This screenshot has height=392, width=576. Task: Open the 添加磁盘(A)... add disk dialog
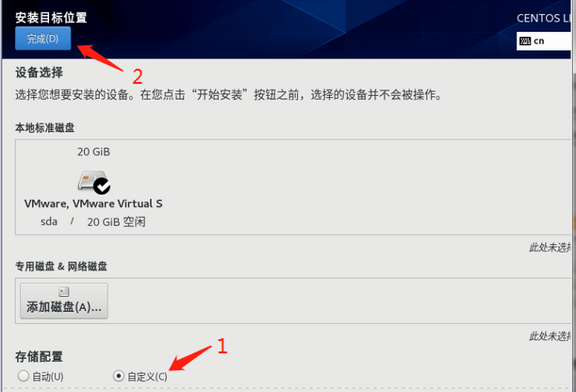(64, 301)
